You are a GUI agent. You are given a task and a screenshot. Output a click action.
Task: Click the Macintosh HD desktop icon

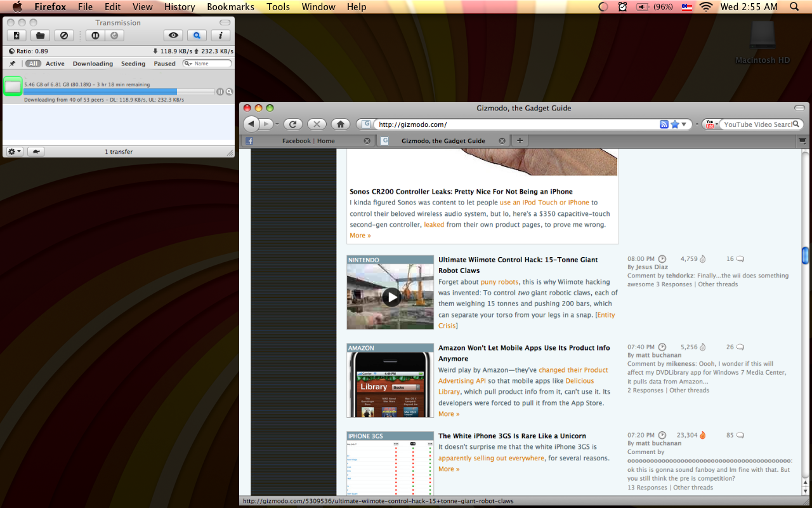pos(763,42)
